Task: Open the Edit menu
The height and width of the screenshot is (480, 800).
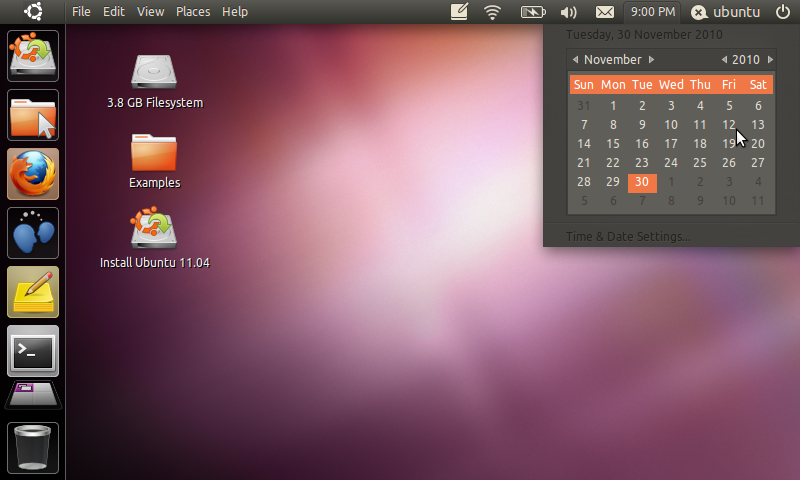Action: pyautogui.click(x=114, y=12)
